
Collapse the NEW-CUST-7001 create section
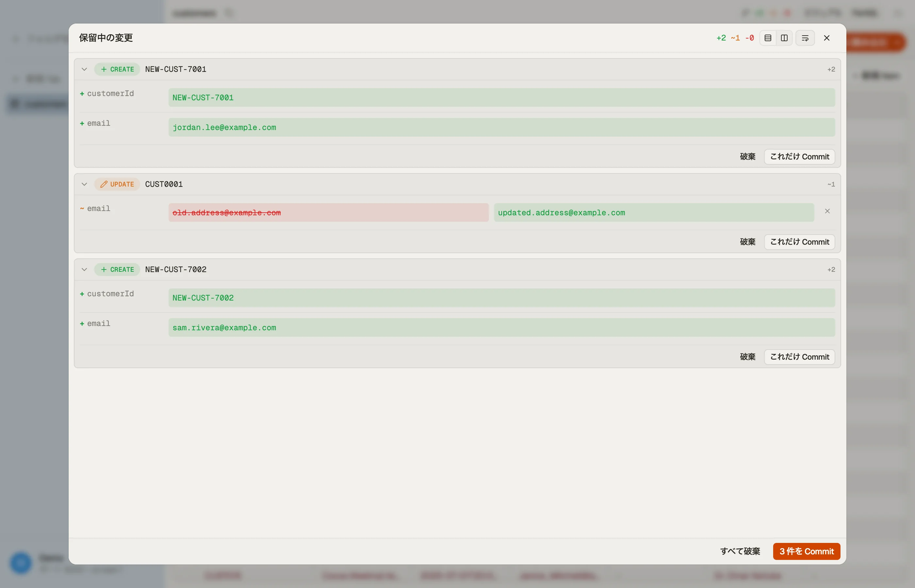(x=84, y=69)
